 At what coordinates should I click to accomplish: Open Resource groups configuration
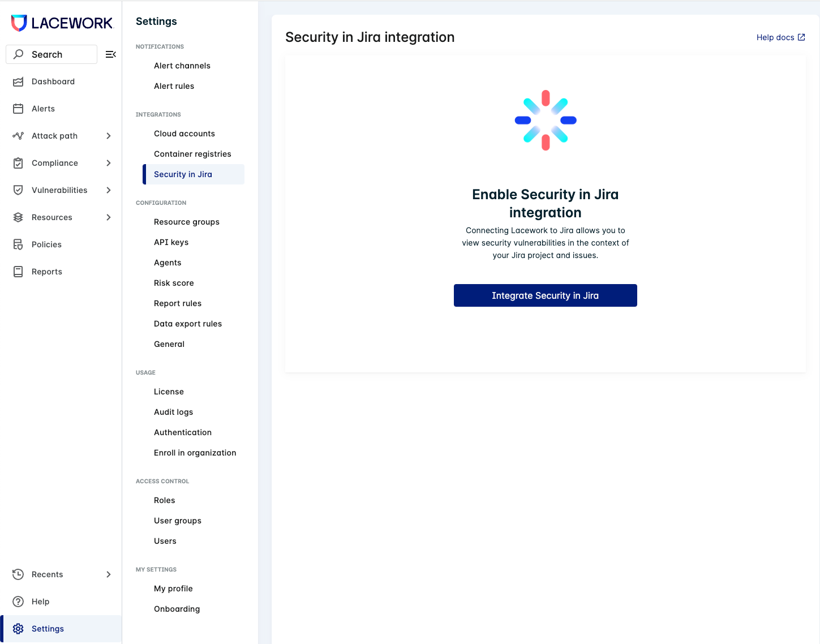[187, 222]
